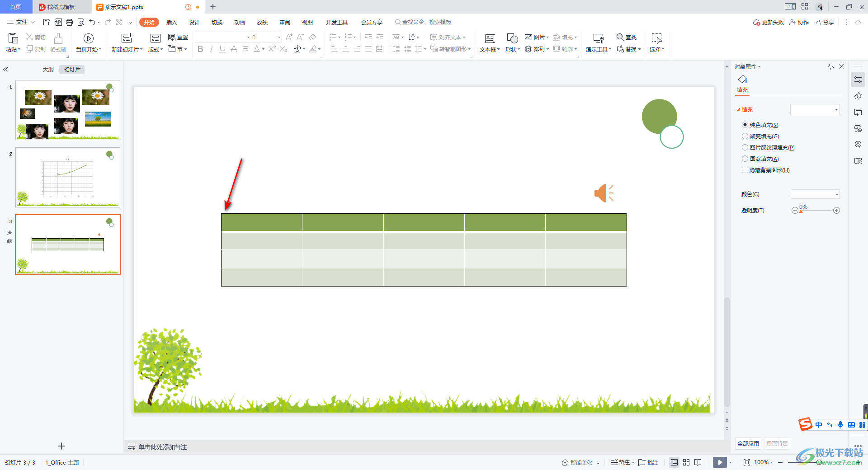Open the fill preset dropdown
Viewport: 868px width, 470px height.
(815, 109)
